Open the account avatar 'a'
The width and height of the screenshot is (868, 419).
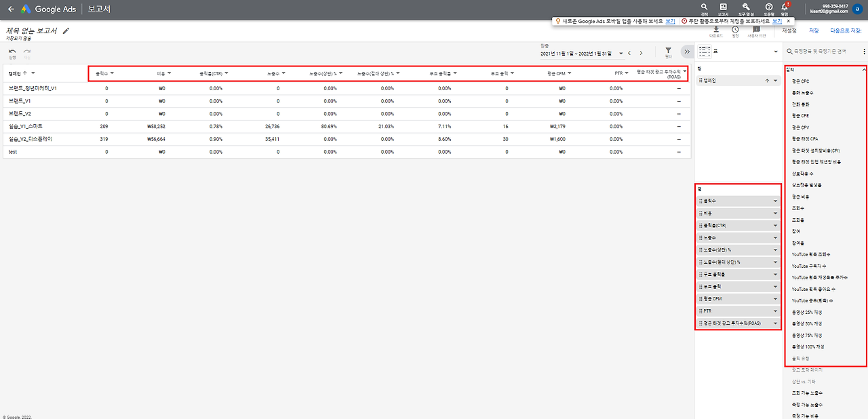pyautogui.click(x=858, y=9)
